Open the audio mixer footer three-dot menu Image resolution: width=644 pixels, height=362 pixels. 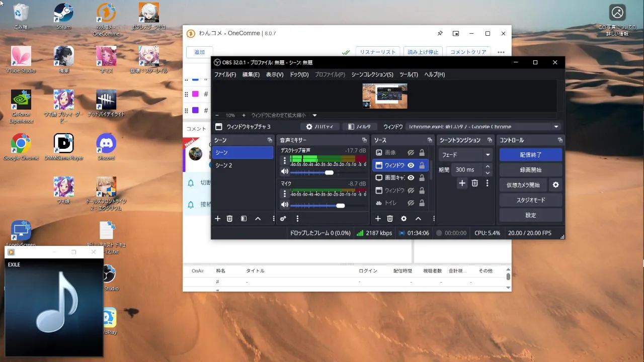297,219
